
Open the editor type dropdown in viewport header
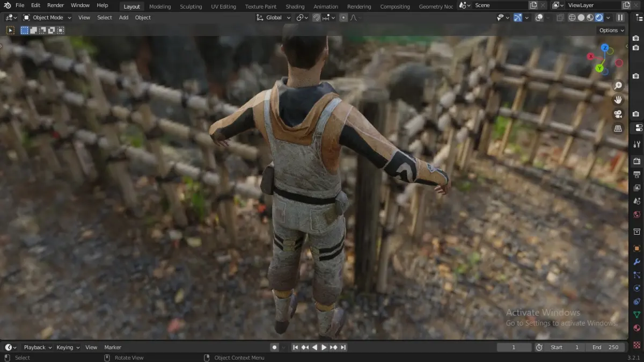pyautogui.click(x=11, y=17)
